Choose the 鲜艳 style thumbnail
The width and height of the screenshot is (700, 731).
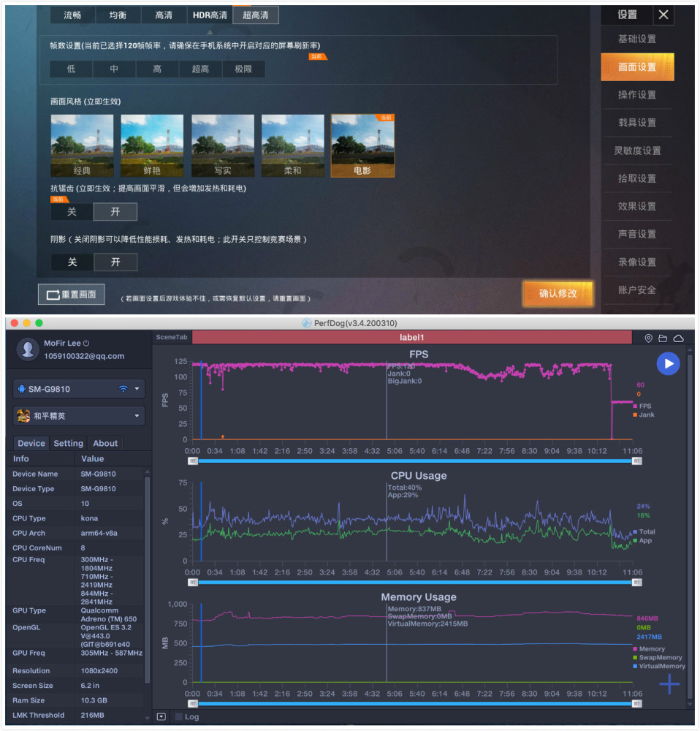click(x=152, y=145)
